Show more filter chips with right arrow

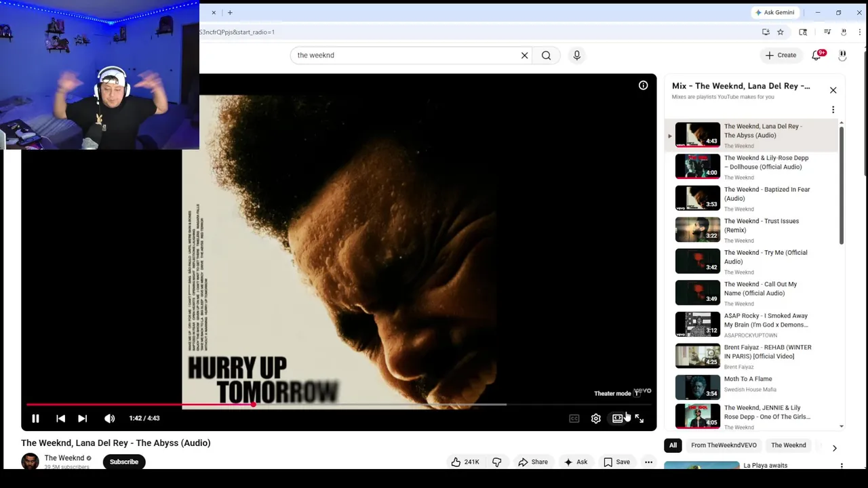(834, 448)
